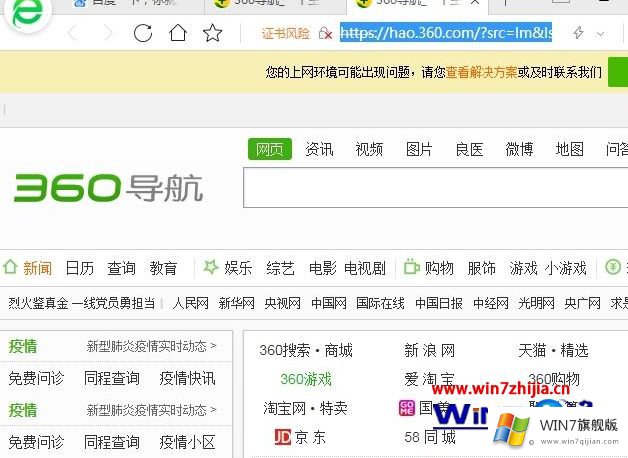The height and width of the screenshot is (458, 628).
Task: Click the lightning speed mode icon
Action: tap(578, 33)
